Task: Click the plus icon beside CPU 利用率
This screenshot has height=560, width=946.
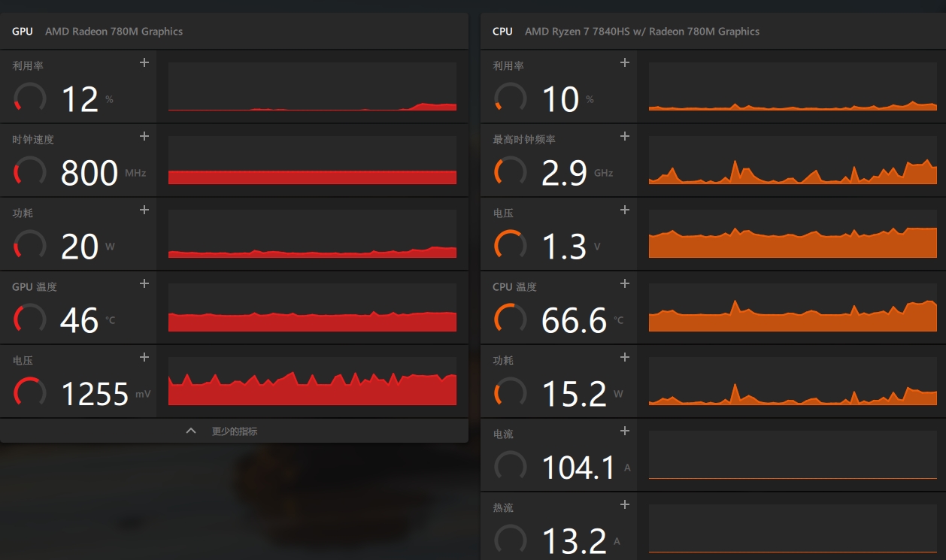Action: 624,63
